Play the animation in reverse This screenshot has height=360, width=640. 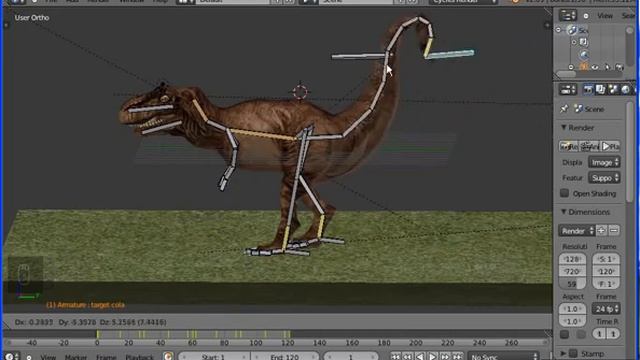click(420, 357)
